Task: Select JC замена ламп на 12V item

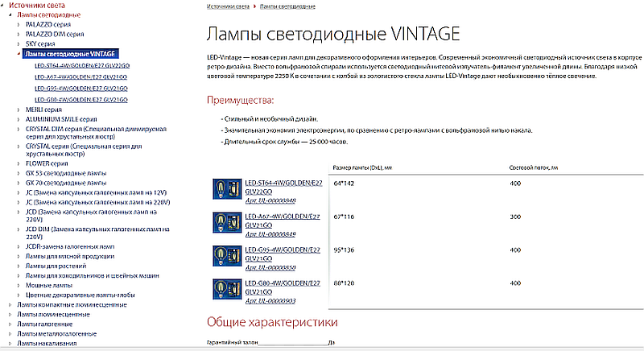Action: (96, 192)
